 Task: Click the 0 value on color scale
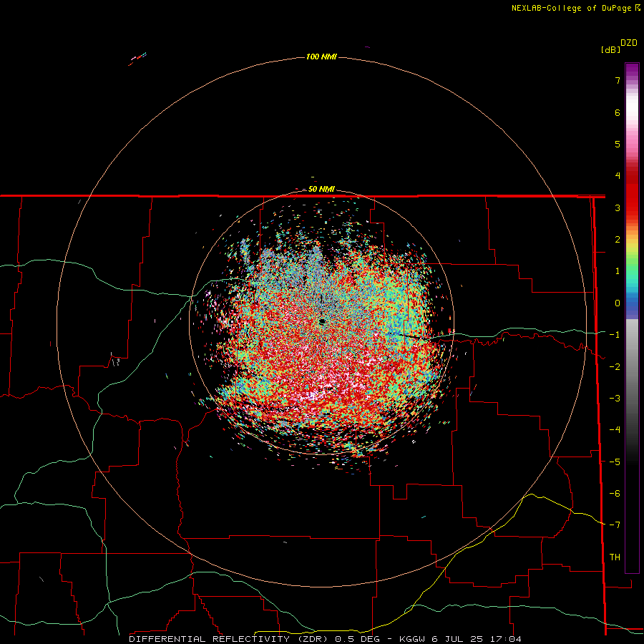click(618, 303)
